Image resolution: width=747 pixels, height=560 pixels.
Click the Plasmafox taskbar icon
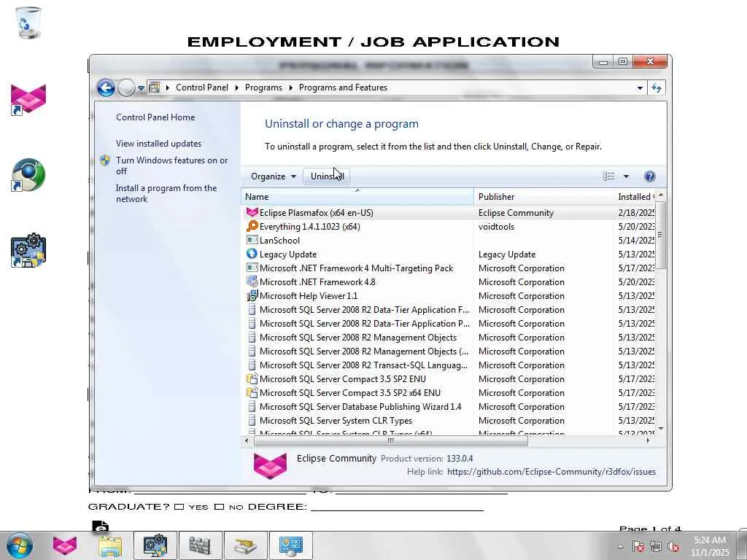[65, 545]
